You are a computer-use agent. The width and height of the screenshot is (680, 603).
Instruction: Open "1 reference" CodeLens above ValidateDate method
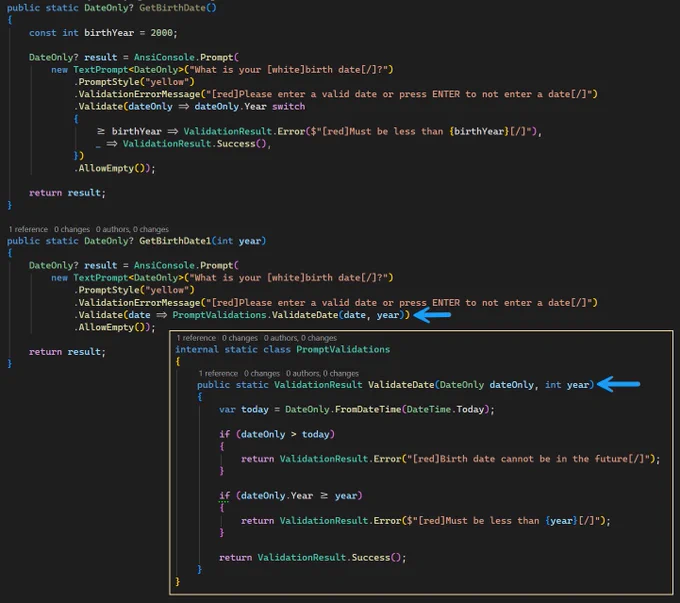[x=218, y=373]
